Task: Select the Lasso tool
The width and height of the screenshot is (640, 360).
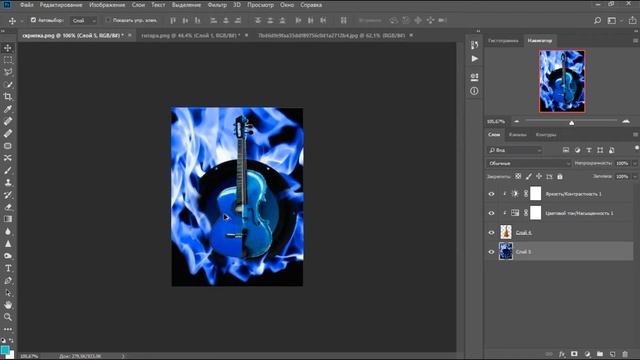Action: [x=8, y=72]
